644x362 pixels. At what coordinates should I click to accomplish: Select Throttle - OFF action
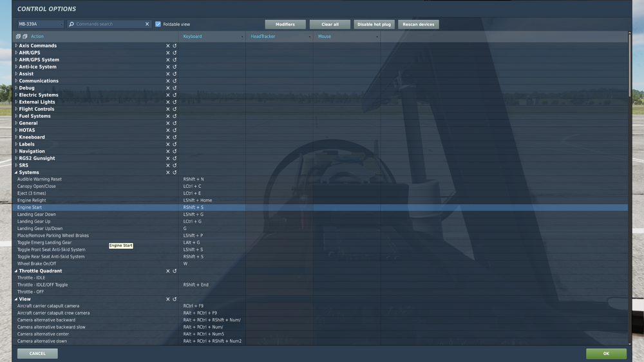click(30, 292)
